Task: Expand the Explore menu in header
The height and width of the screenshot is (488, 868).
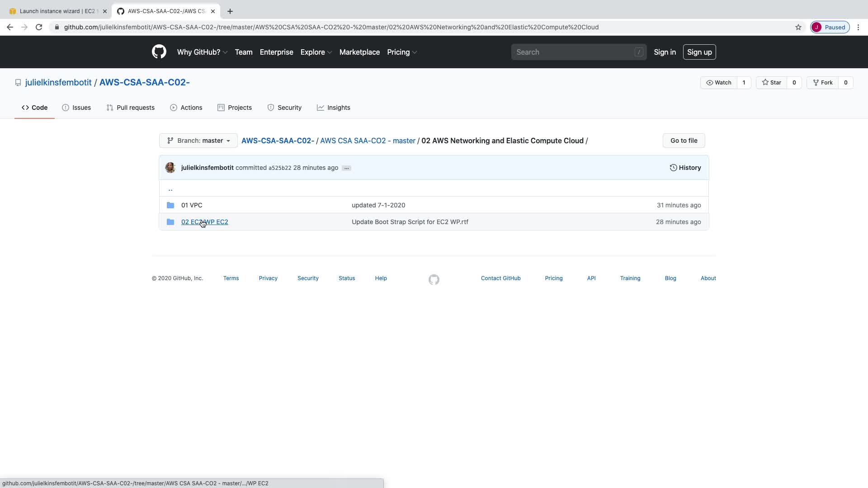Action: point(316,52)
